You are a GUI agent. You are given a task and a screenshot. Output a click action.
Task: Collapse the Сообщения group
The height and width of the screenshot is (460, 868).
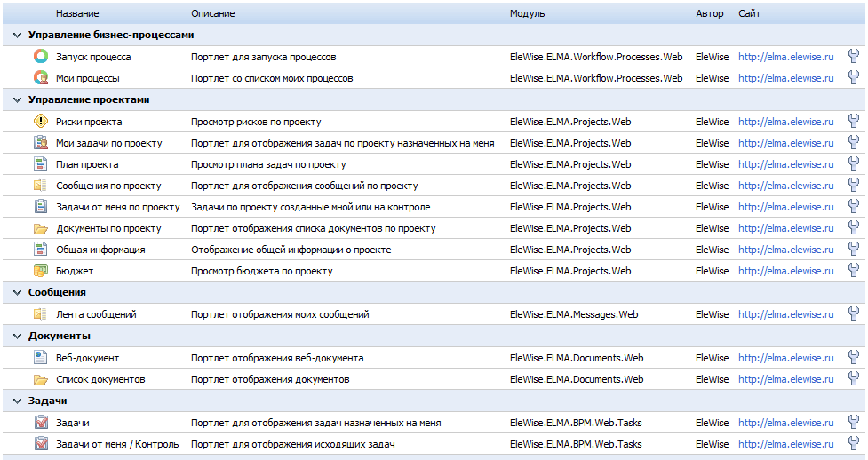(x=17, y=292)
